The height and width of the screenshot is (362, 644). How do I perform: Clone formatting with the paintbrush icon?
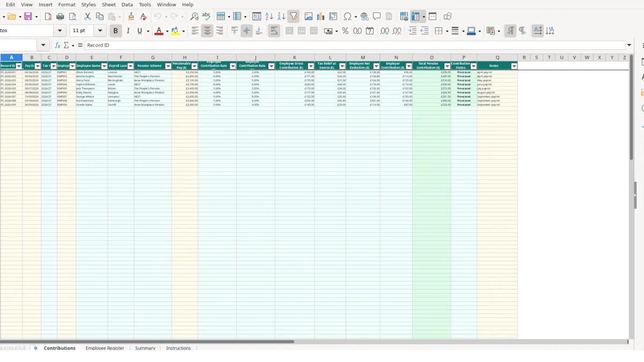(x=131, y=17)
